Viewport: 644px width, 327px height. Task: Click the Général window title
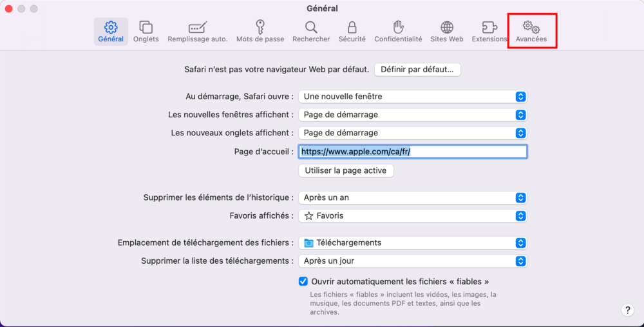click(322, 8)
